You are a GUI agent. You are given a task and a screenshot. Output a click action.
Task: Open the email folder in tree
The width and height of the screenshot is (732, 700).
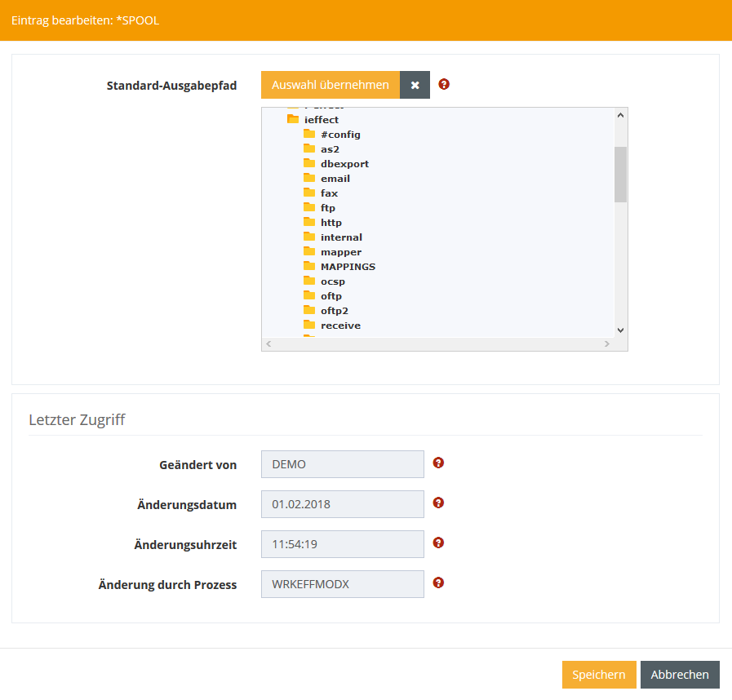[335, 179]
